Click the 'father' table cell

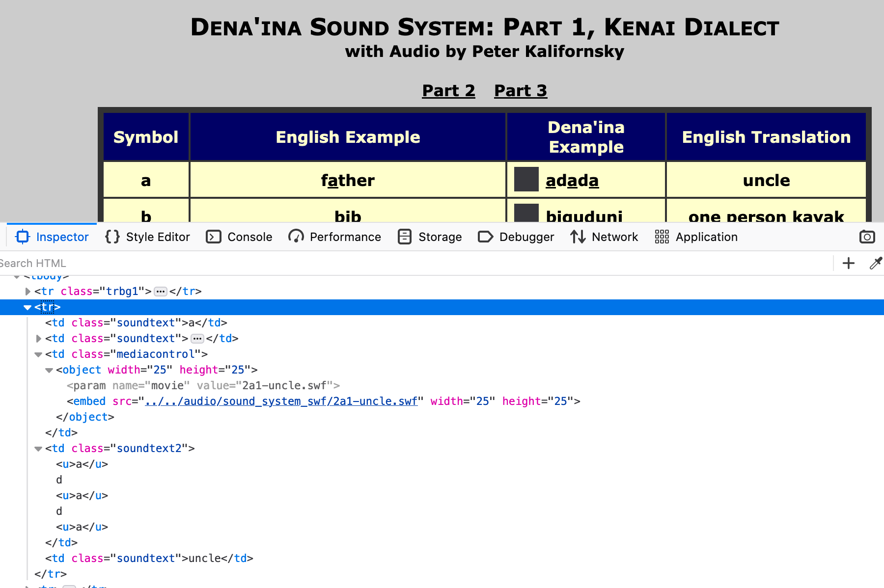[348, 180]
